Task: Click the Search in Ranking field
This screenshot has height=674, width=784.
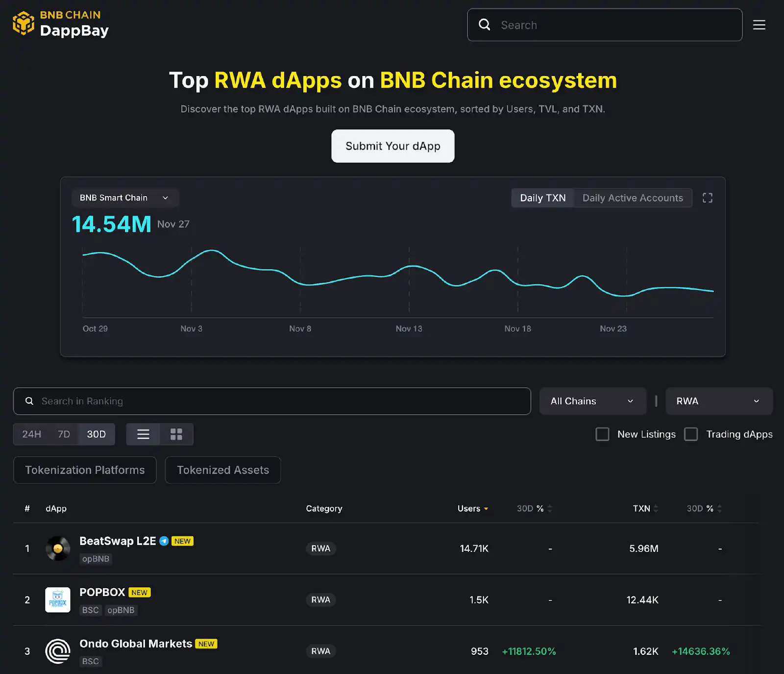Action: [272, 401]
